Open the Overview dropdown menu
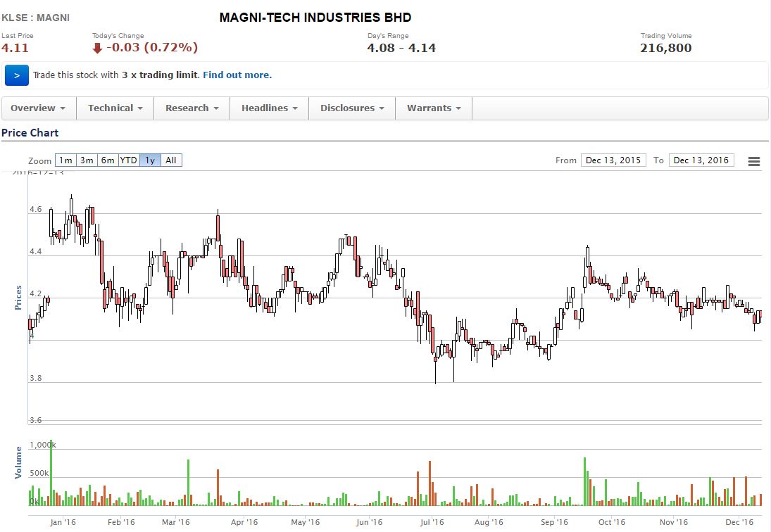Viewport: 771px width, 532px height. coord(39,108)
